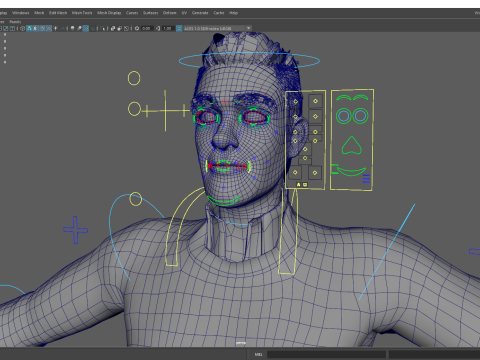
Task: Click the face icon under picker panel
Action: click(305, 185)
